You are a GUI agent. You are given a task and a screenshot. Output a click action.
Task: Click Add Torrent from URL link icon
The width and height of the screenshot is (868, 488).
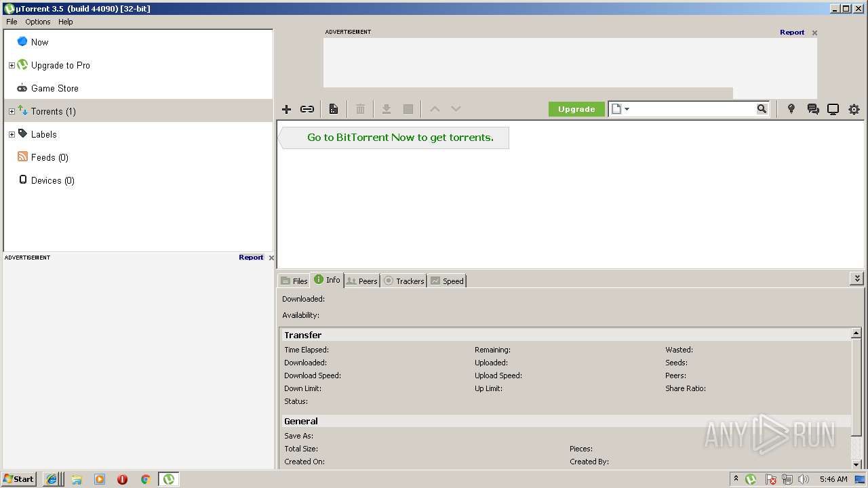307,109
